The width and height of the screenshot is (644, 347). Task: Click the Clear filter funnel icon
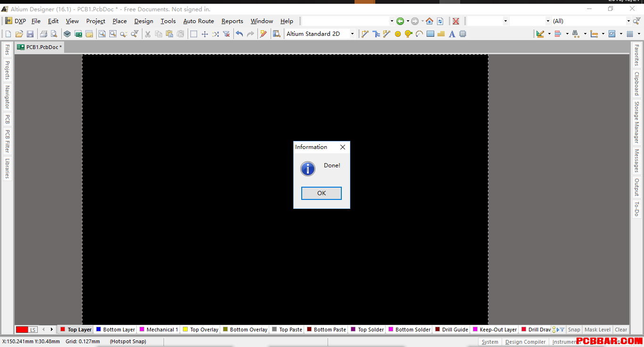coord(226,34)
